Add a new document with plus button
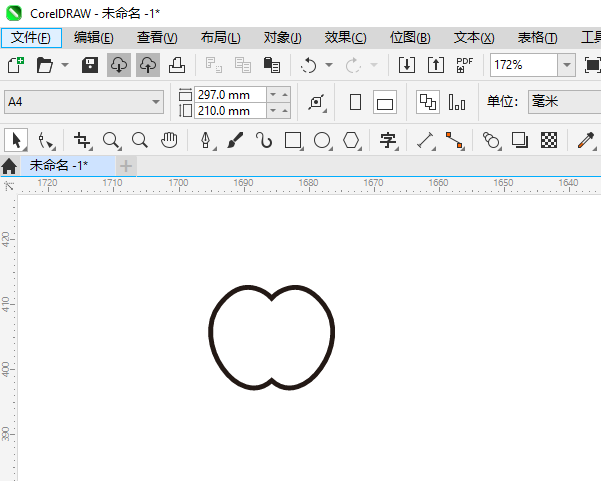The height and width of the screenshot is (481, 601). [126, 166]
